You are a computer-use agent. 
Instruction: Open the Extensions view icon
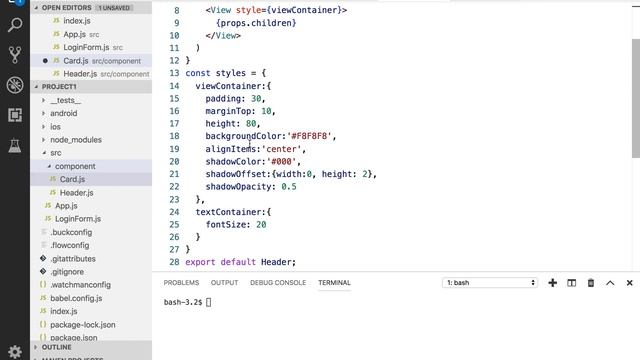pos(15,115)
